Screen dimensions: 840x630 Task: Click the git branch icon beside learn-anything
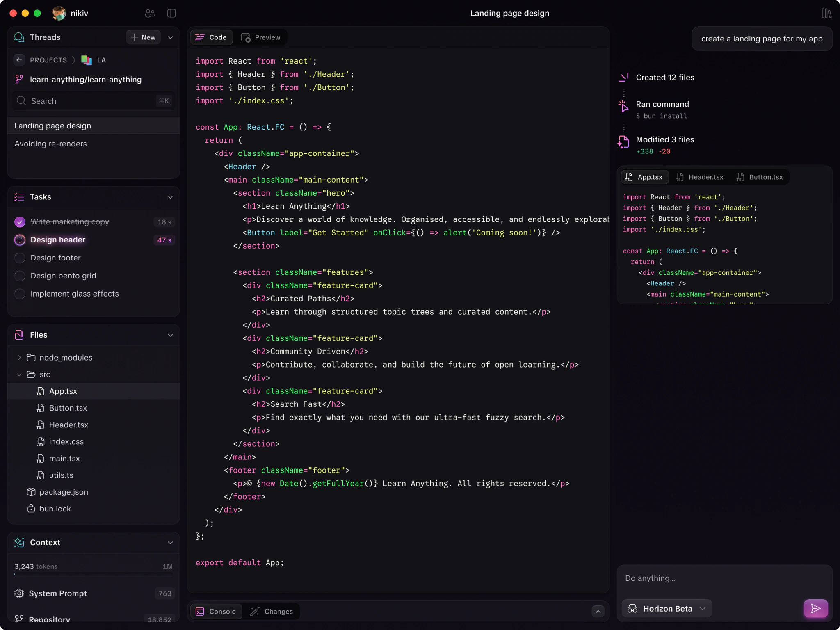[x=19, y=79]
